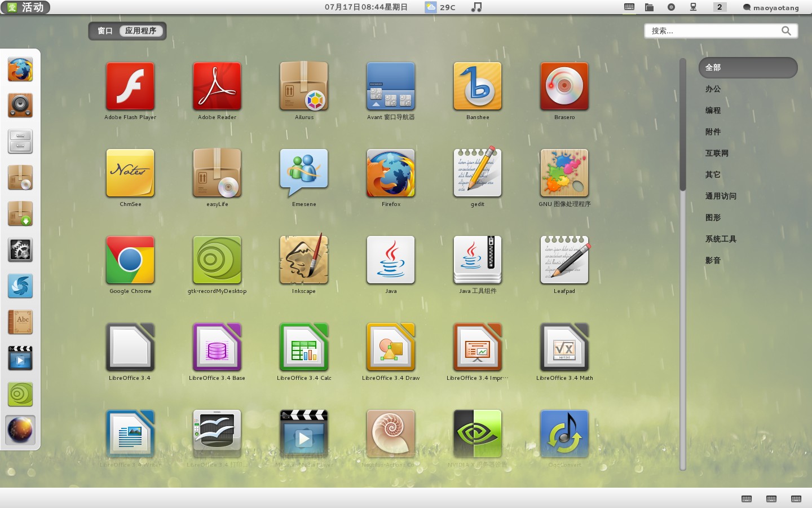Image resolution: width=812 pixels, height=508 pixels.
Task: Open file cabinet icon in the dash
Action: pos(20,142)
